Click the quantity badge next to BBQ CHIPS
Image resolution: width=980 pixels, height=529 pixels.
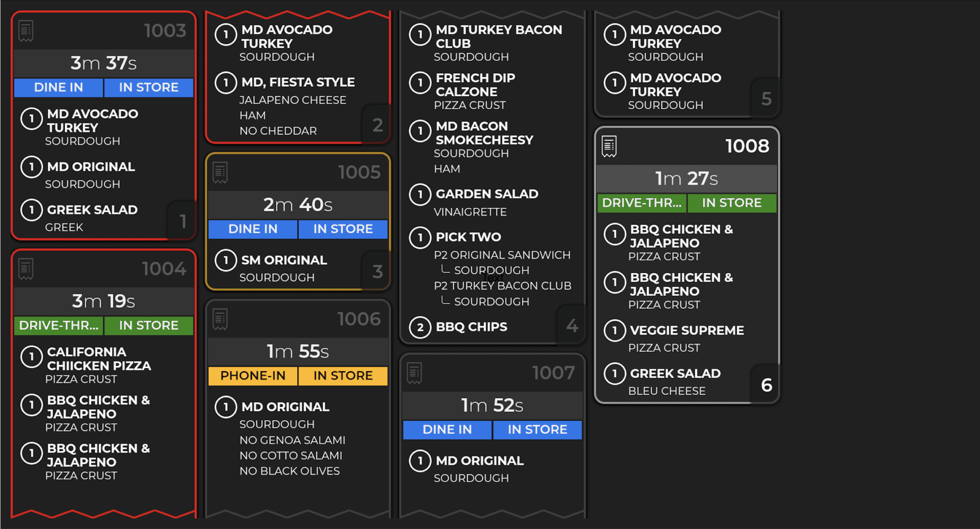coord(420,327)
